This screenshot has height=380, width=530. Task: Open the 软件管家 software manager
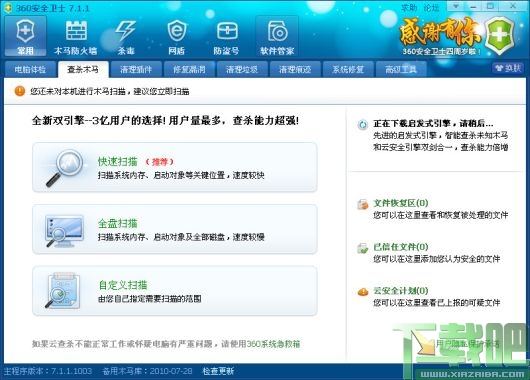click(x=277, y=36)
